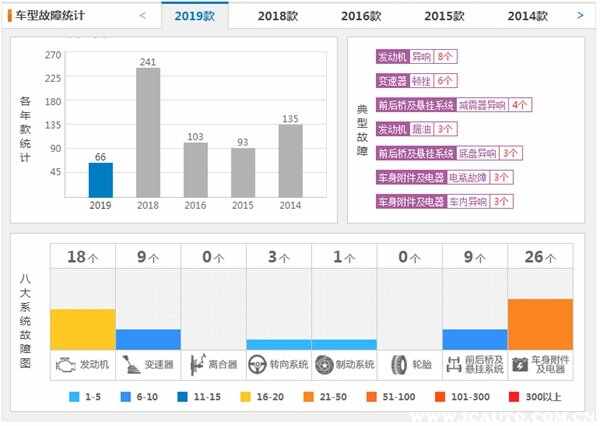
Task: Switch to the 2018款 tab
Action: coord(278,16)
